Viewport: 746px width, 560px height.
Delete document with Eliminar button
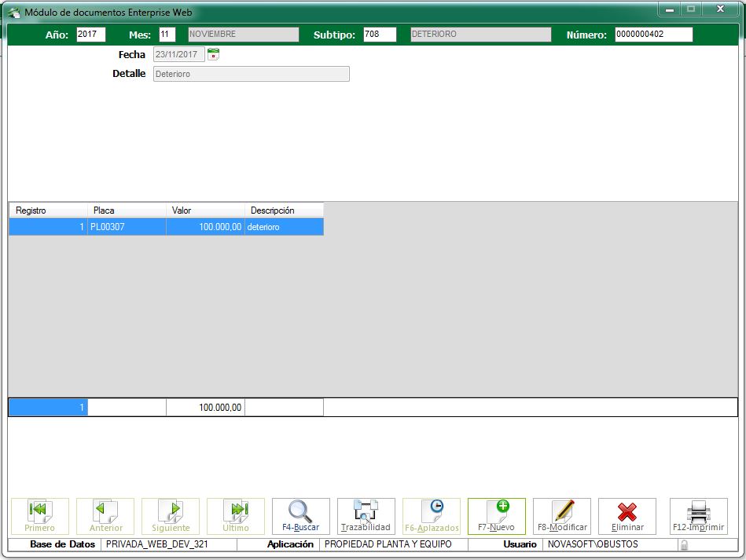click(x=627, y=516)
